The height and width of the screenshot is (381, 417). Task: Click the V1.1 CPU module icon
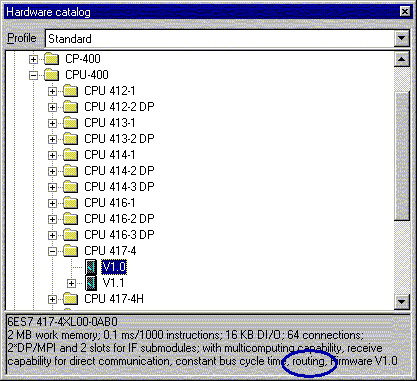tap(91, 283)
